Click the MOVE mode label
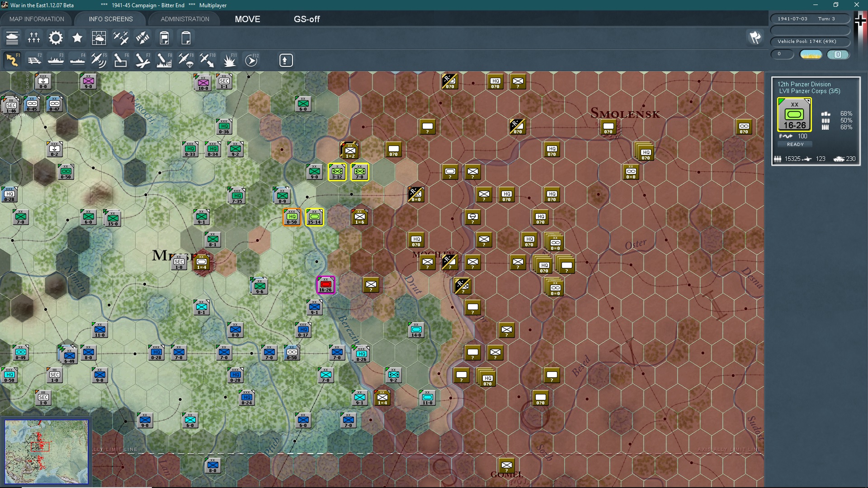This screenshot has width=868, height=488. pos(247,19)
